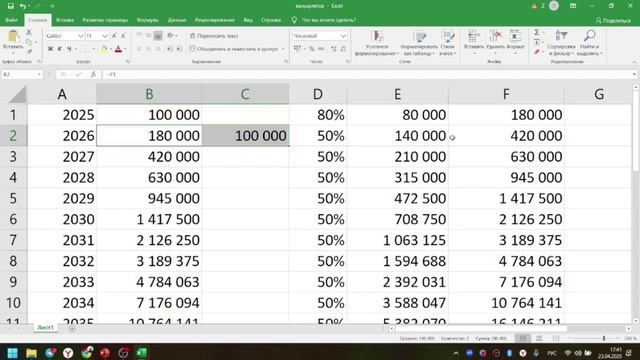Click the Copy icon in the clipboard group
640x360 pixels.
[29, 42]
